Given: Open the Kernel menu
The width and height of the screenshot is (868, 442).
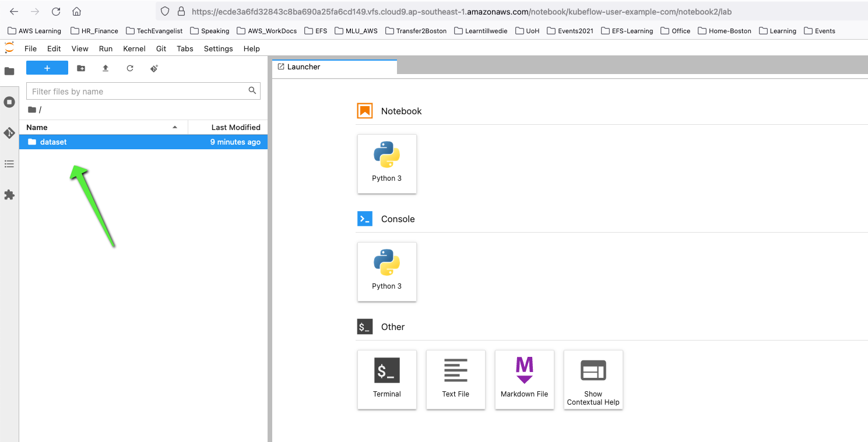Looking at the screenshot, I should (134, 48).
